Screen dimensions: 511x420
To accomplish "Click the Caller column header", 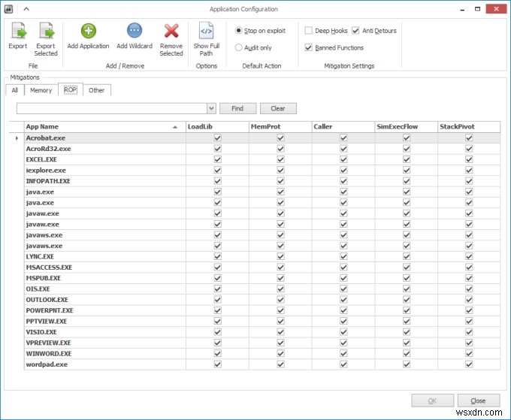I will tap(343, 127).
